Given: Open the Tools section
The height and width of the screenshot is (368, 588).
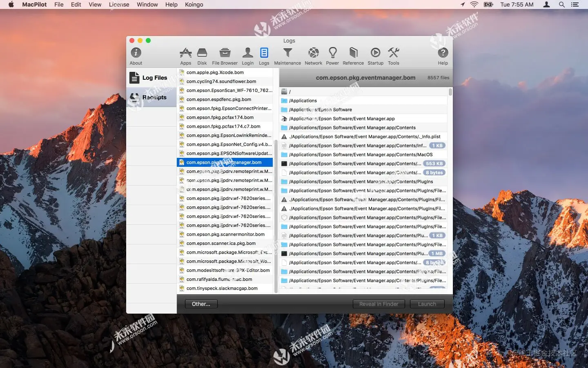Looking at the screenshot, I should [394, 56].
